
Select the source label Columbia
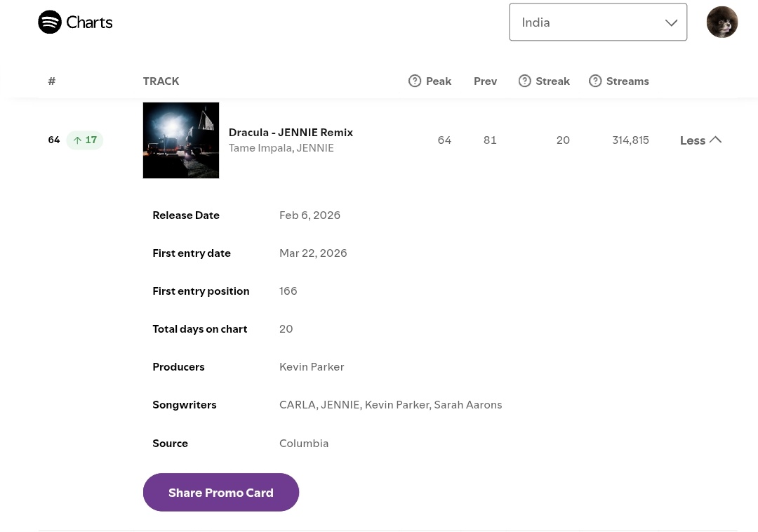(x=304, y=443)
